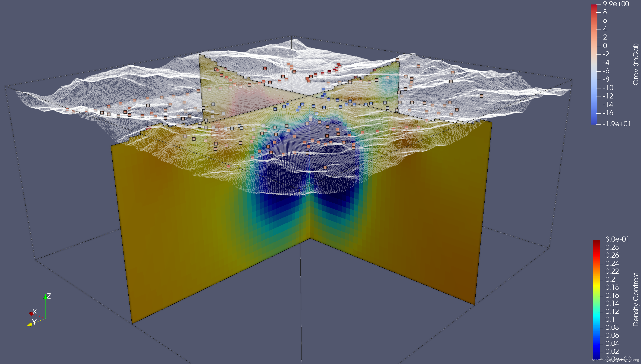641x364 pixels.
Task: Click the Density Contrast color legend bar
Action: click(596, 299)
